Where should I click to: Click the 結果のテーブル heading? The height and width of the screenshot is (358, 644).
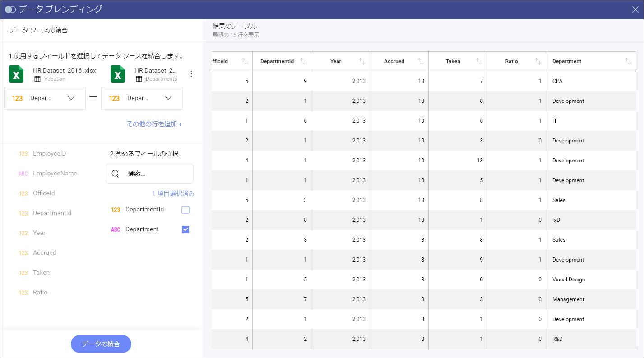pos(235,26)
